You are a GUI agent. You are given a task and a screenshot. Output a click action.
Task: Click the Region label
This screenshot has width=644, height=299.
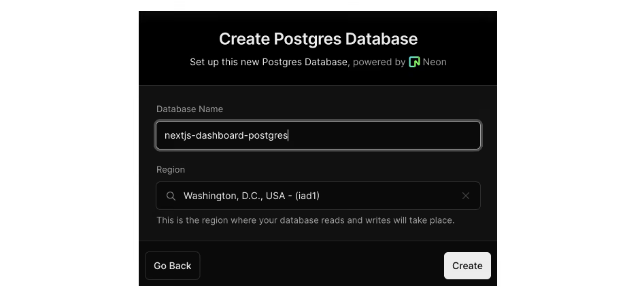click(171, 169)
